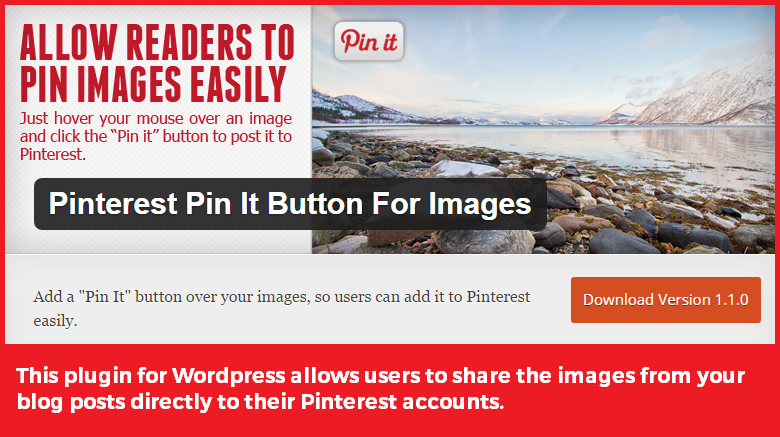Click 'Wordpress' in the white caption text

click(229, 376)
